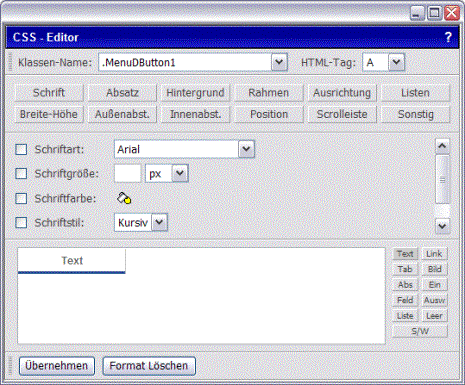Screen dimensions: 465x385
Task: Click the vertical scrollbar thumb
Action: click(x=442, y=179)
